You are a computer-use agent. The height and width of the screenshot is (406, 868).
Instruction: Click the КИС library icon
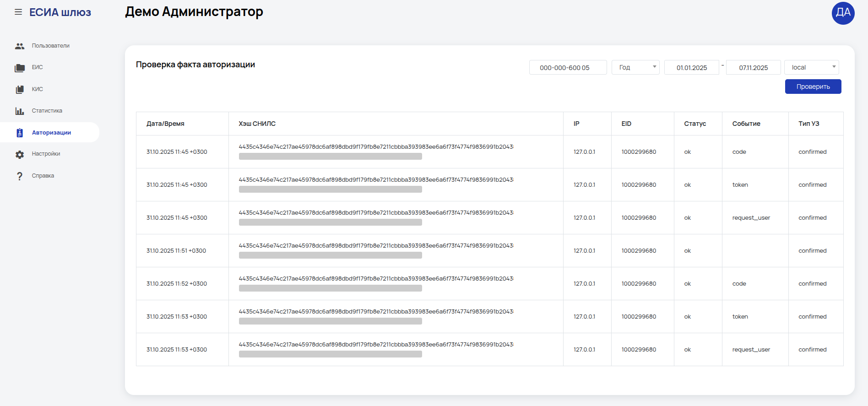tap(20, 89)
